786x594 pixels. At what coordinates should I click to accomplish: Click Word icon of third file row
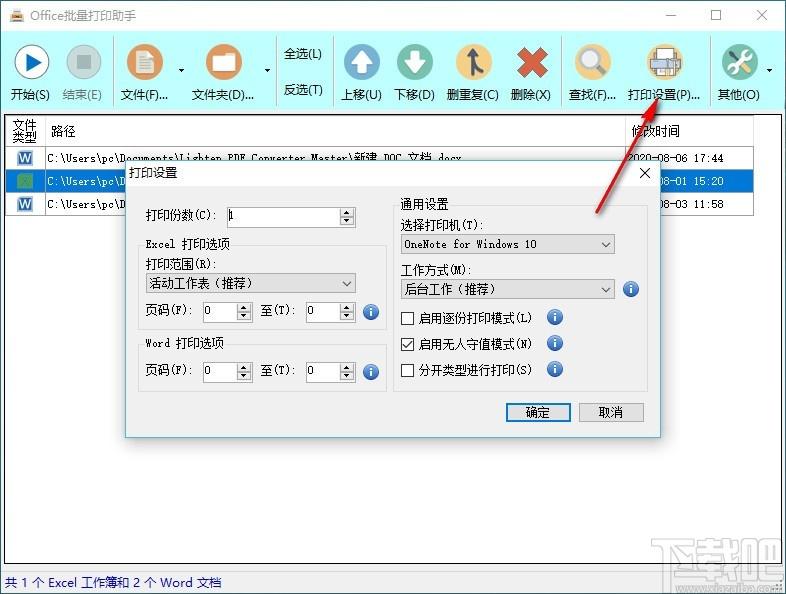pos(25,204)
